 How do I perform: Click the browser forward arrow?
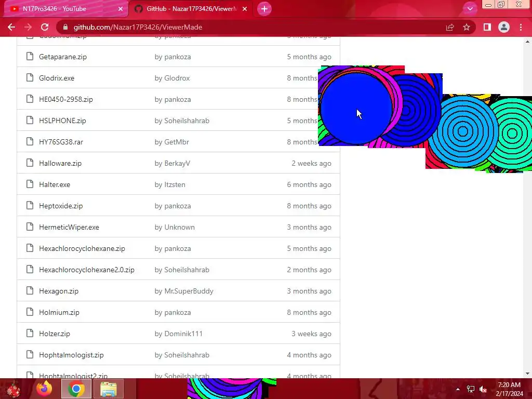(28, 27)
